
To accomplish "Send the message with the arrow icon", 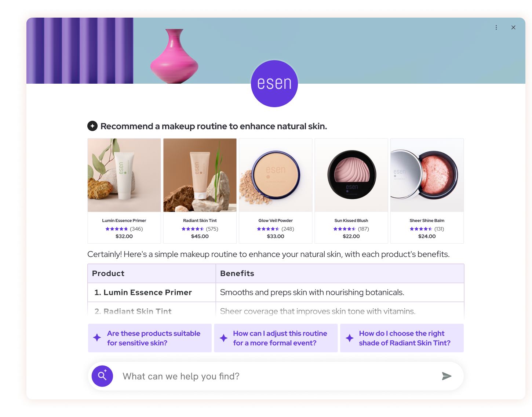I will pyautogui.click(x=447, y=376).
